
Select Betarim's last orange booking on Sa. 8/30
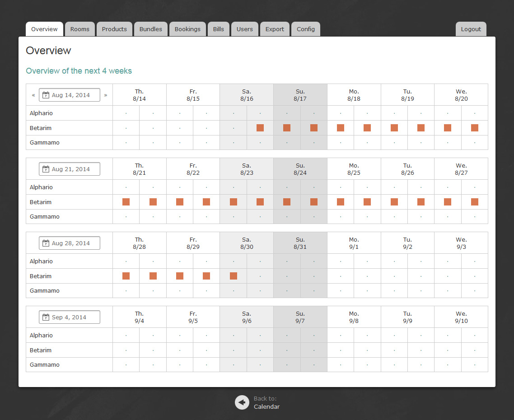click(x=234, y=276)
